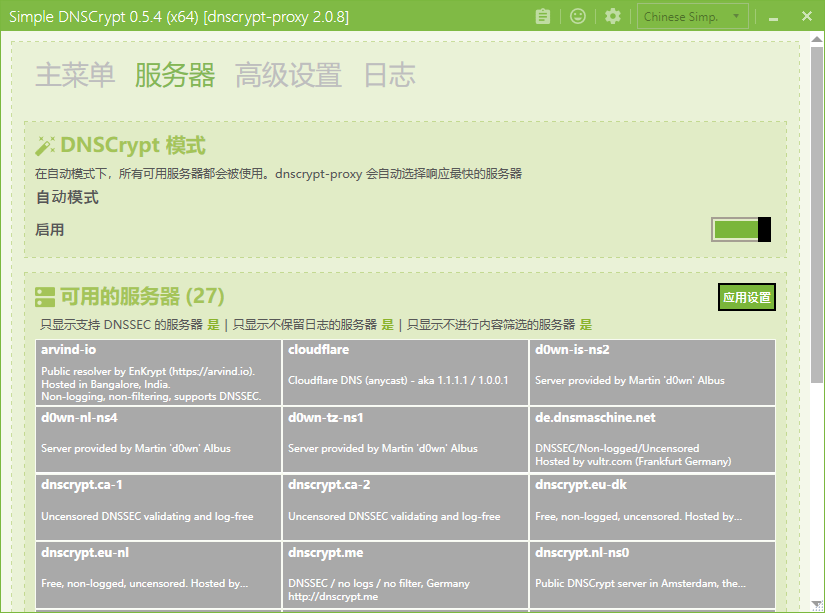Switch to the 高级设置 tab

point(288,75)
